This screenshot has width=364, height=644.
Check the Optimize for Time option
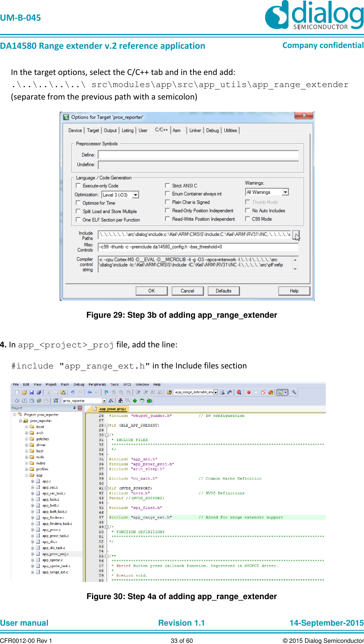[x=78, y=203]
